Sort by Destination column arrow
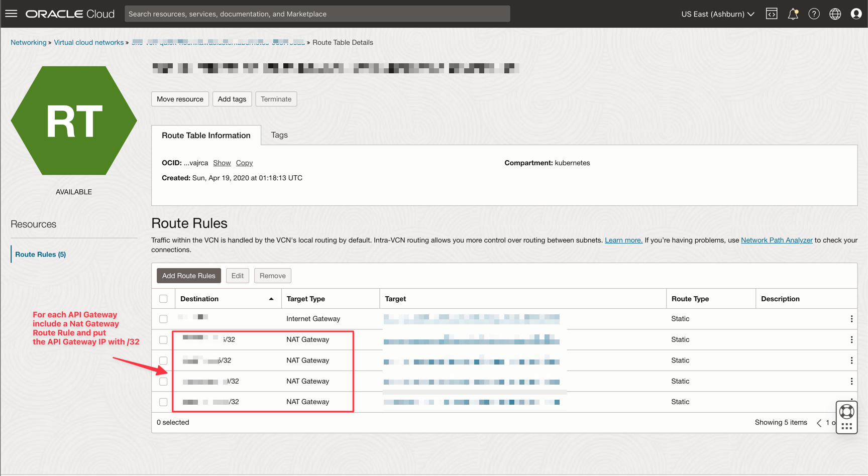 tap(271, 299)
